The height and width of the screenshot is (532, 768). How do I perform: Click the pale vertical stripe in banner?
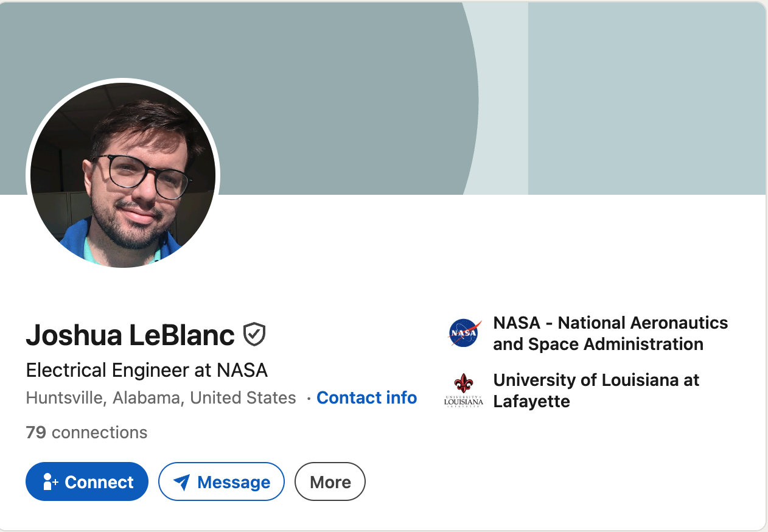click(504, 97)
